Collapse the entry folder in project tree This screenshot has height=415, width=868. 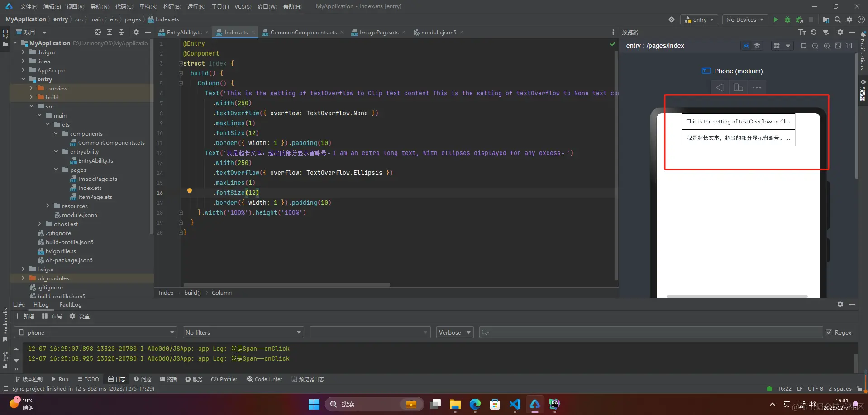click(x=24, y=79)
